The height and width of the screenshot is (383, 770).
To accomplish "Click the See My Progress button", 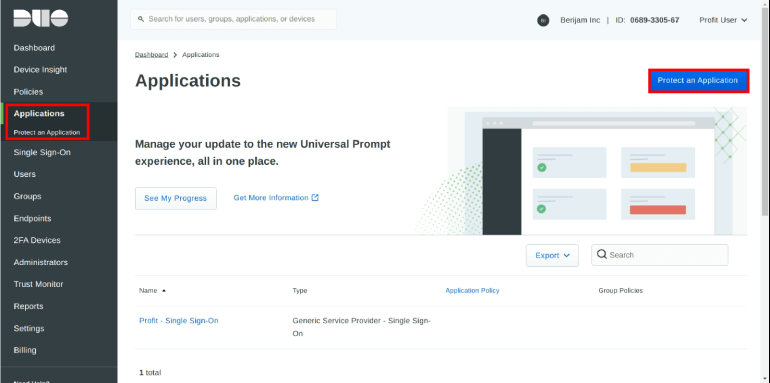I will coord(176,198).
